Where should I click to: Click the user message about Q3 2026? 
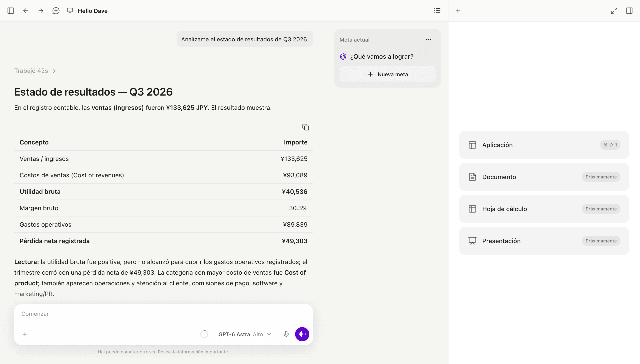[x=244, y=39]
